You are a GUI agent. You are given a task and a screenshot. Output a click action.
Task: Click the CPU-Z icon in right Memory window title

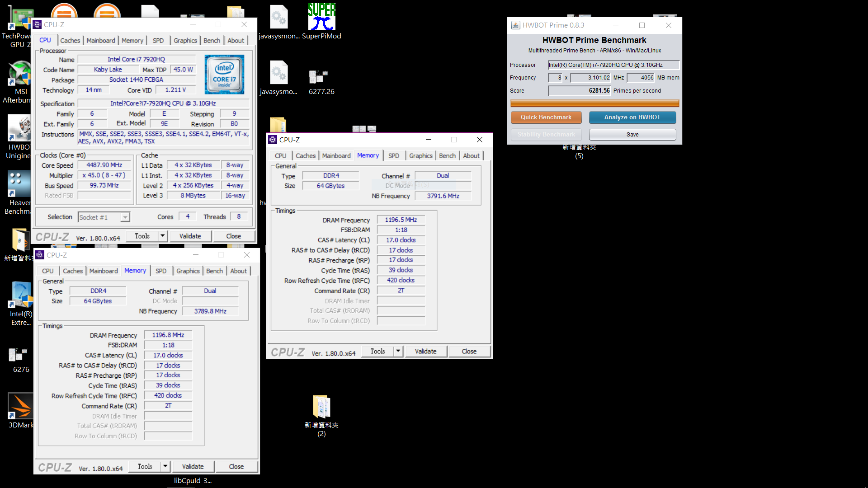[x=273, y=140]
